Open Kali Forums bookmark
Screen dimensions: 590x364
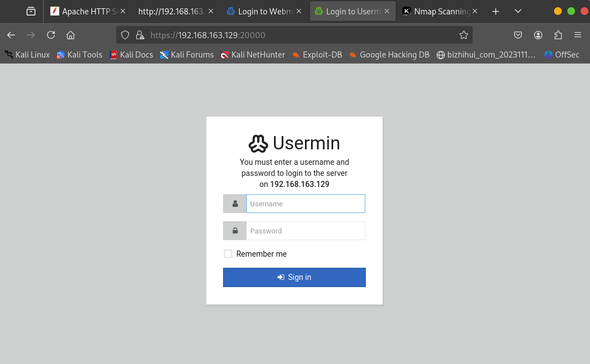187,55
